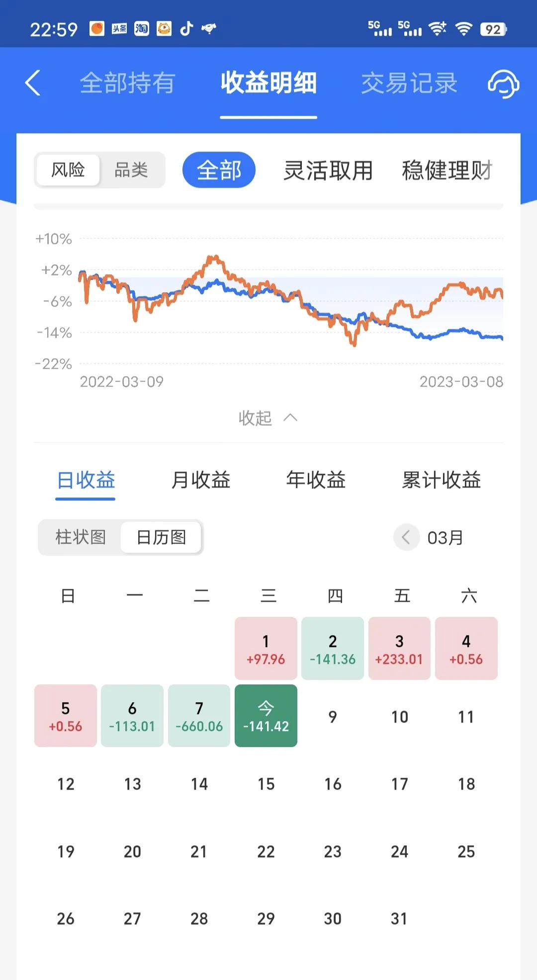Open customer service headset icon

503,83
